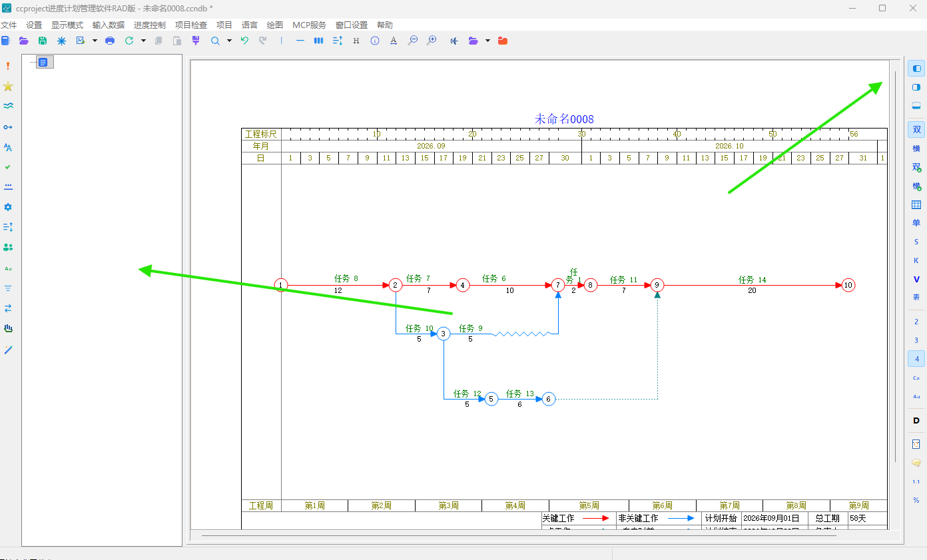Open the dropdown arrow beside the second folder icon

pos(487,41)
